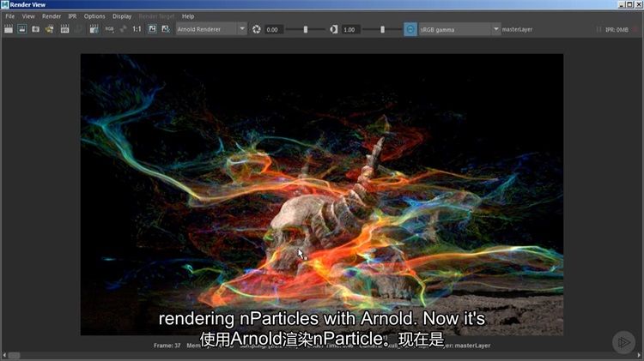Screen dimensions: 644x361
Task: Open the IPR menu
Action: click(72, 16)
